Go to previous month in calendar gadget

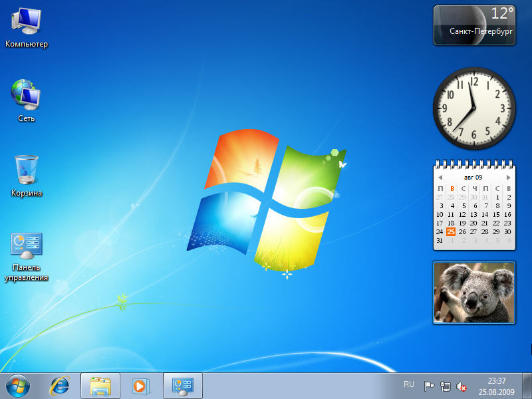(440, 178)
